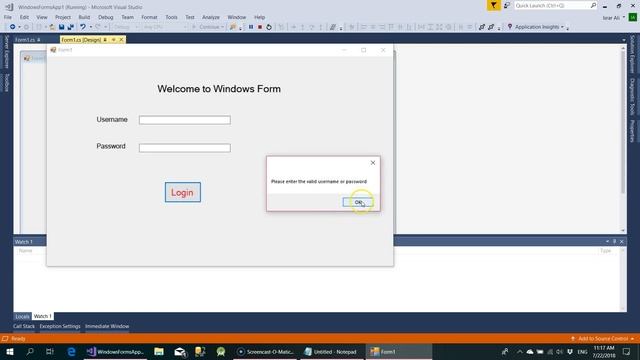Open the Tools menu
Screen dimensions: 640x360
171,17
